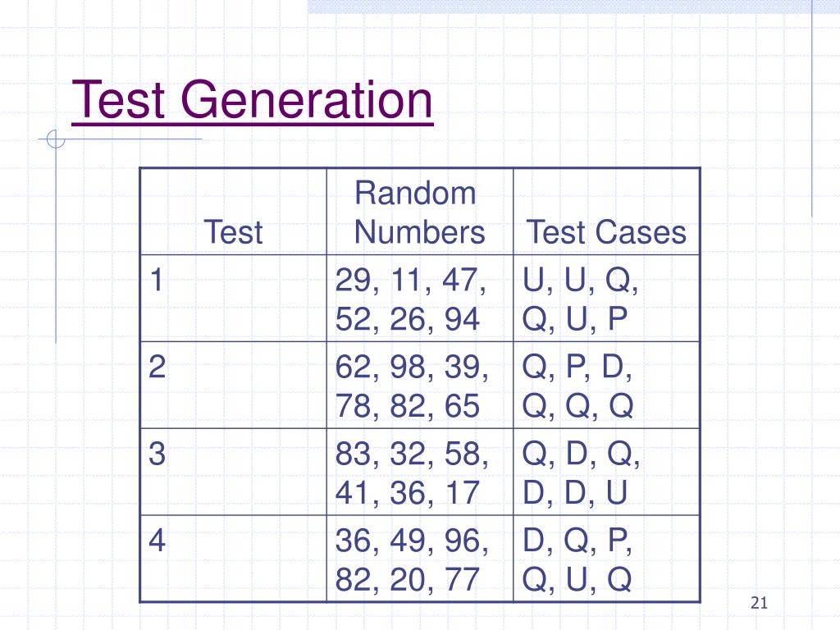Click test number 4 cell
Image resolution: width=840 pixels, height=630 pixels.
(233, 559)
